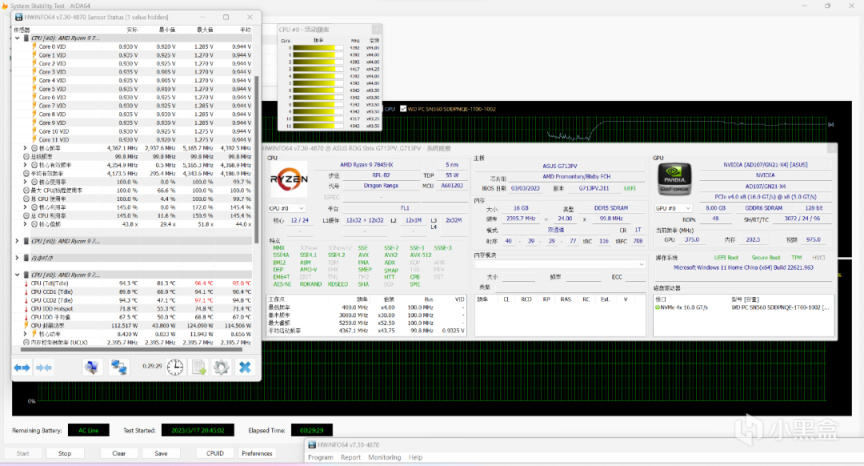The width and height of the screenshot is (864, 466).
Task: Expand the 核心利用率 row showing 145.0 %
Action: click(25, 207)
